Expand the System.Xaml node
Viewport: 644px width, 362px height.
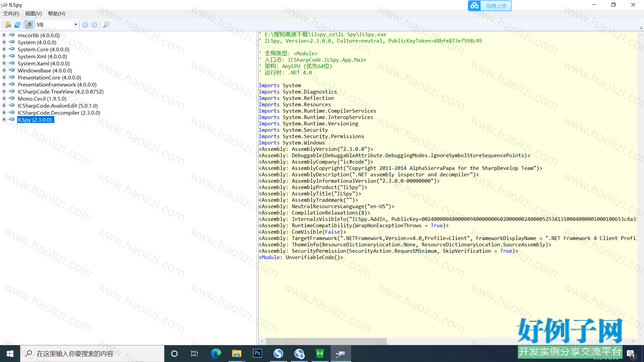(4, 63)
